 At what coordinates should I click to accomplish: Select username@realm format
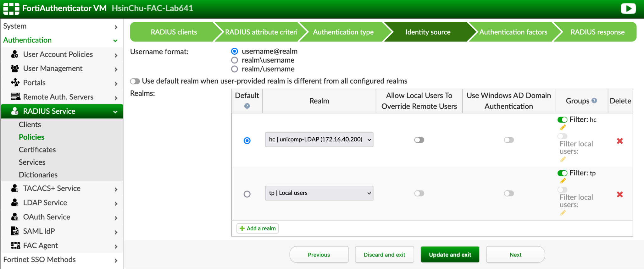(235, 51)
